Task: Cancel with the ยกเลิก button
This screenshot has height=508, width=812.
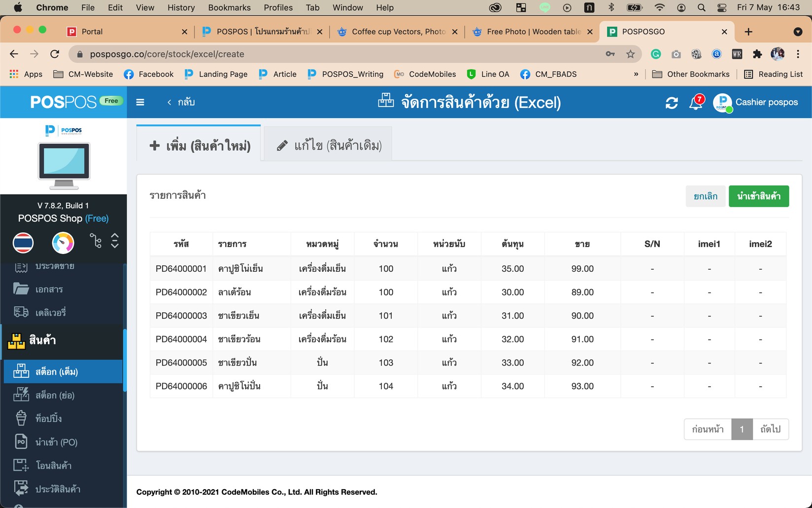Action: tap(706, 196)
